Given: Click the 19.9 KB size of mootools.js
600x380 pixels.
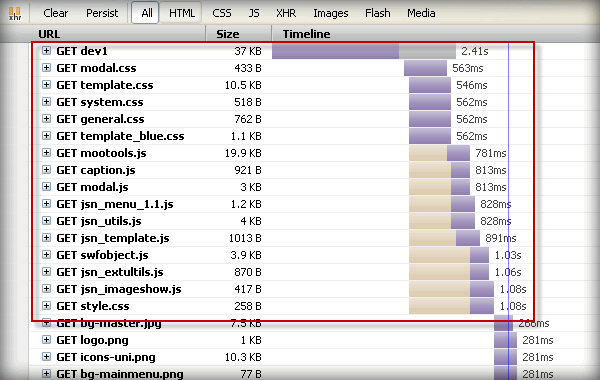Looking at the screenshot, I should click(x=243, y=153).
